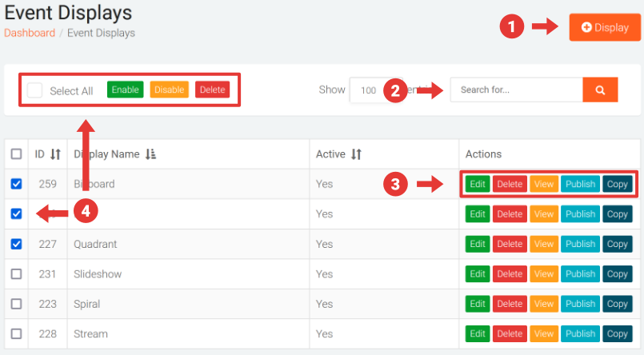Uncheck the checkbox for Quadrant row
Screen dimensions: 644x355
[17, 244]
